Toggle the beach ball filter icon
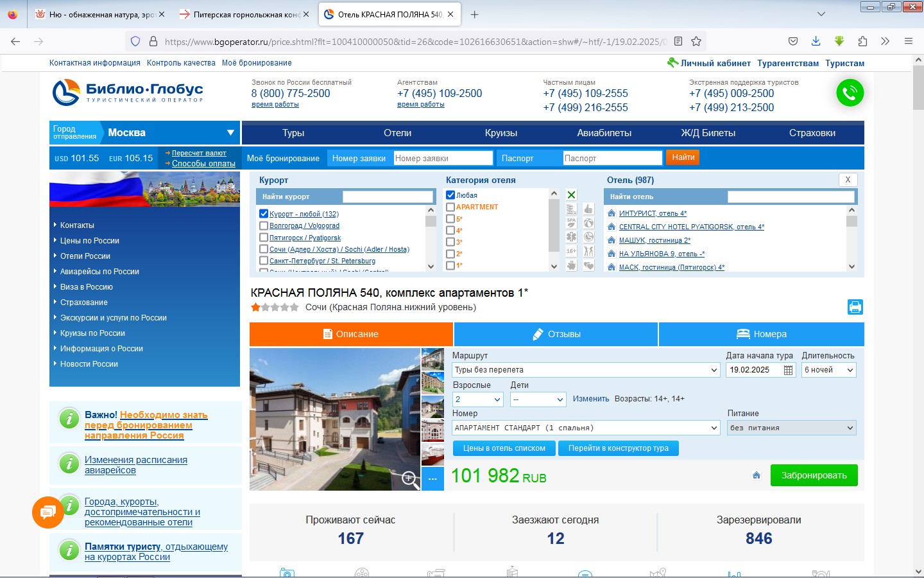This screenshot has height=578, width=924. [x=588, y=223]
